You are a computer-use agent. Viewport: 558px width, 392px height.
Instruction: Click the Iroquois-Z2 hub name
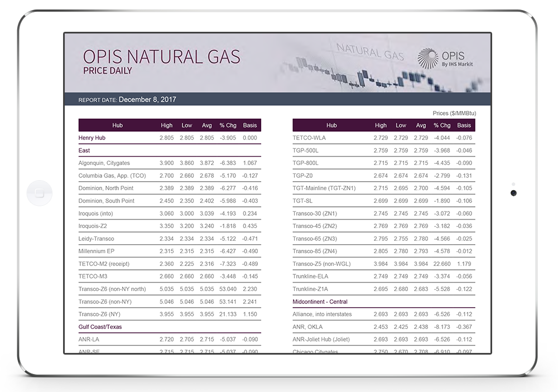click(x=93, y=226)
